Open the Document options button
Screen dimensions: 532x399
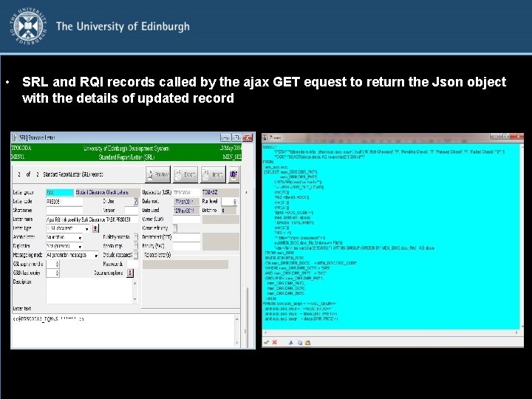130,273
